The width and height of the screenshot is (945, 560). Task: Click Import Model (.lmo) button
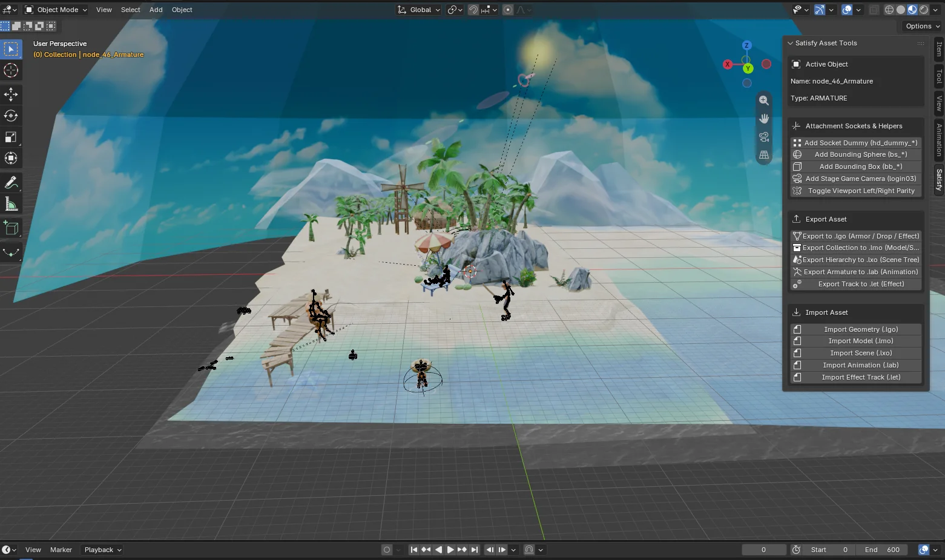click(x=855, y=341)
